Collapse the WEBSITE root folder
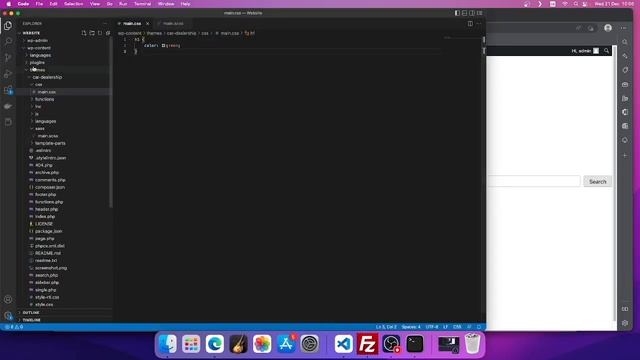Screen dimensions: 640x360 (31, 33)
